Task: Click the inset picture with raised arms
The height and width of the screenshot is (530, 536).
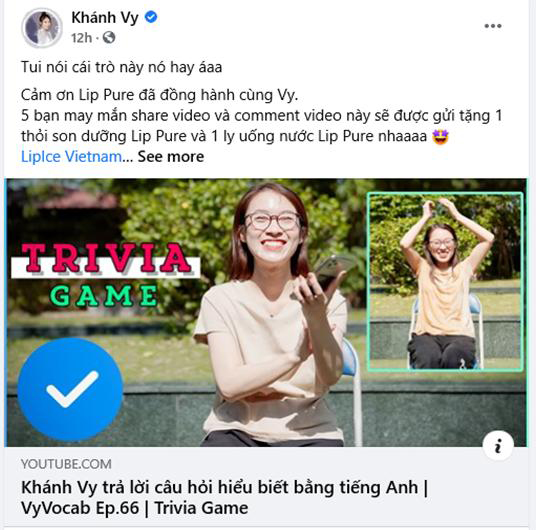Action: tap(445, 281)
